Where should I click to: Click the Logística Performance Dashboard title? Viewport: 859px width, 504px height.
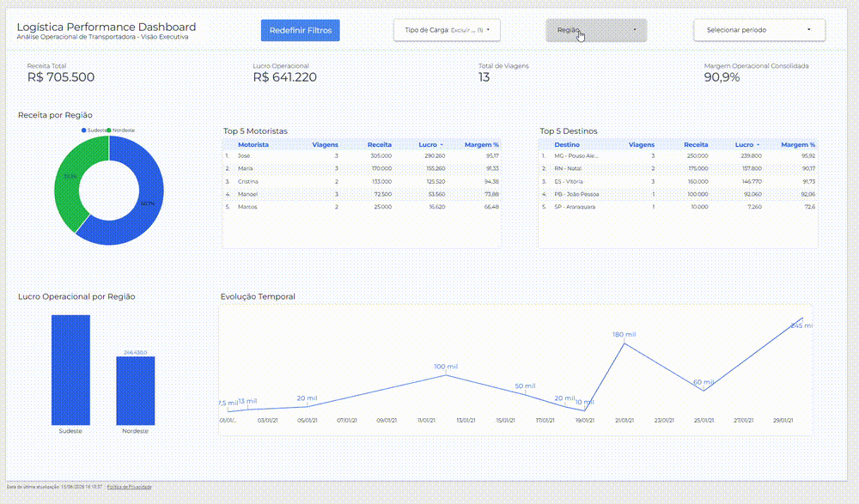[x=107, y=27]
